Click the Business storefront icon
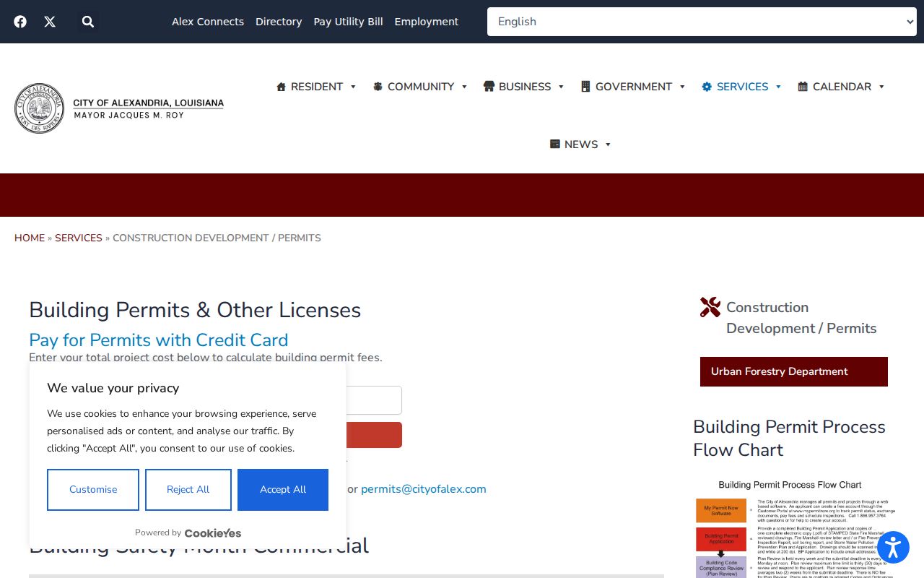 489,87
